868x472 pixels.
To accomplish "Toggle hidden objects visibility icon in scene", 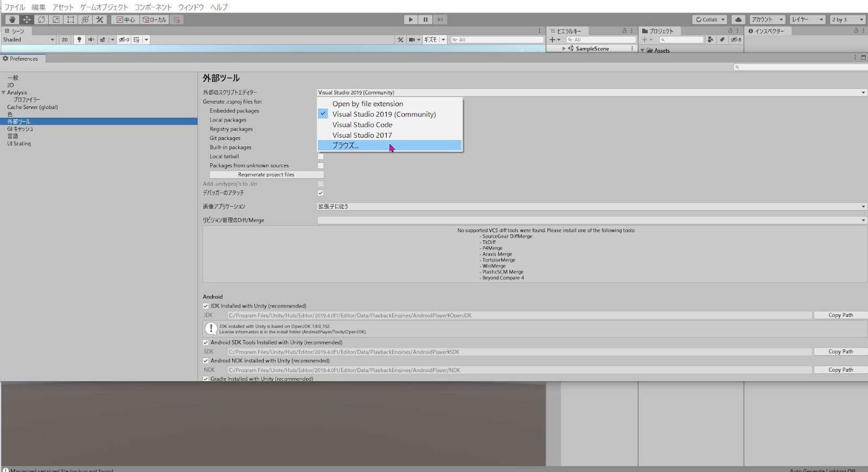I will tap(124, 40).
